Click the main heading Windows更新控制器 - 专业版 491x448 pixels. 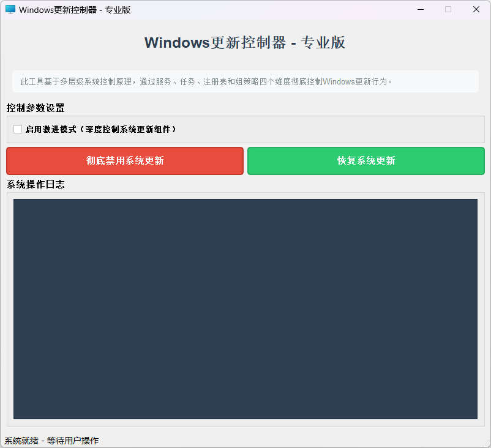coord(245,43)
